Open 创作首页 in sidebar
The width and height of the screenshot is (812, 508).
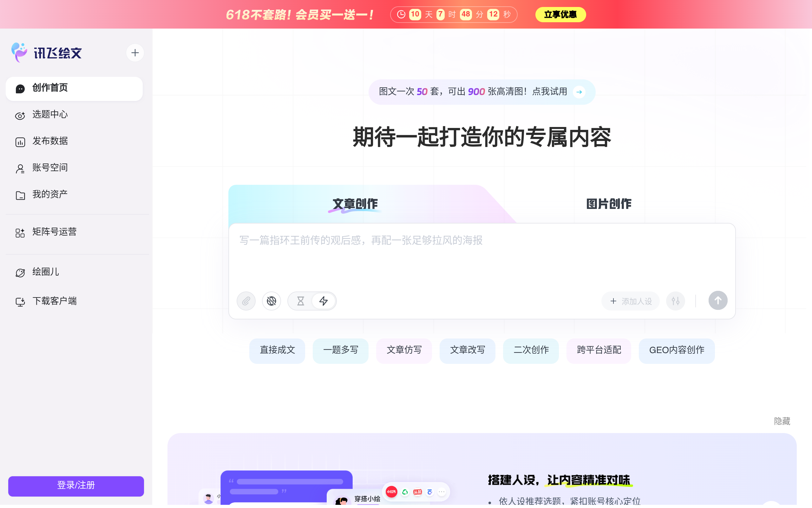coord(74,88)
